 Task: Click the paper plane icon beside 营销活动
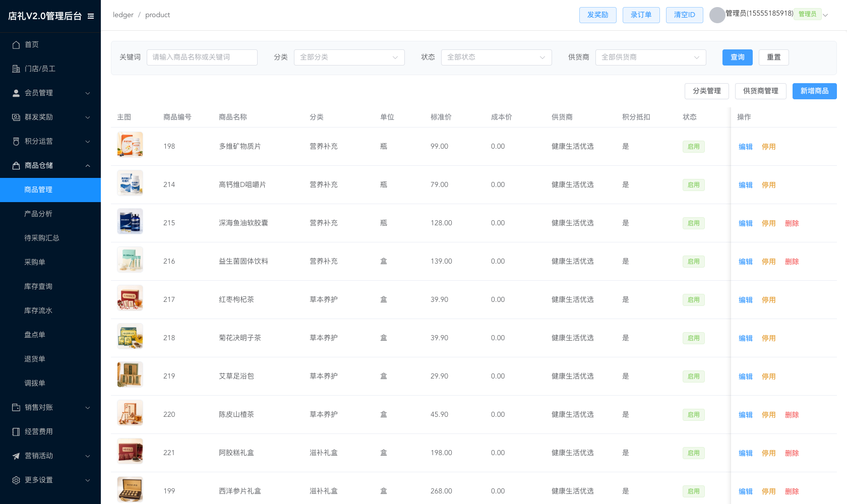tap(16, 456)
